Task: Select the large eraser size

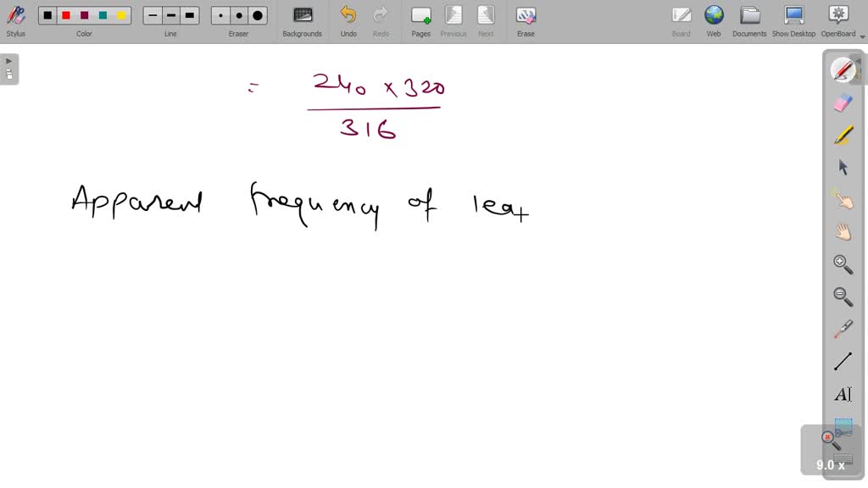Action: [257, 15]
